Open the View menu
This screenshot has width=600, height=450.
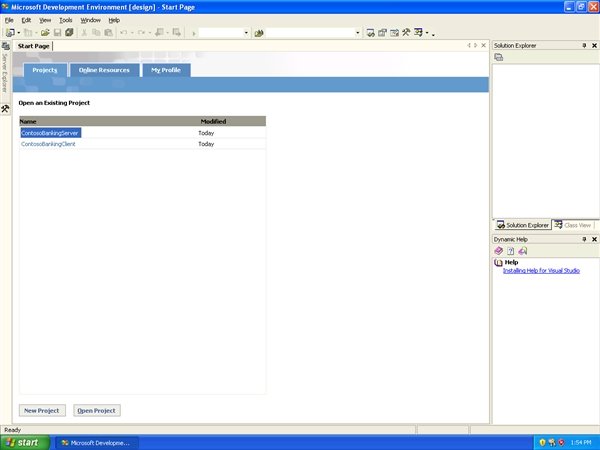(x=45, y=20)
